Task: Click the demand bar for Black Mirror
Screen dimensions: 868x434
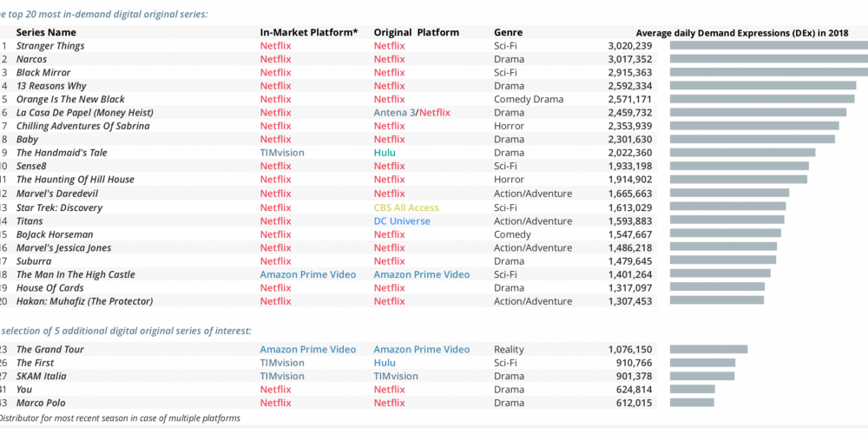Action: 769,72
